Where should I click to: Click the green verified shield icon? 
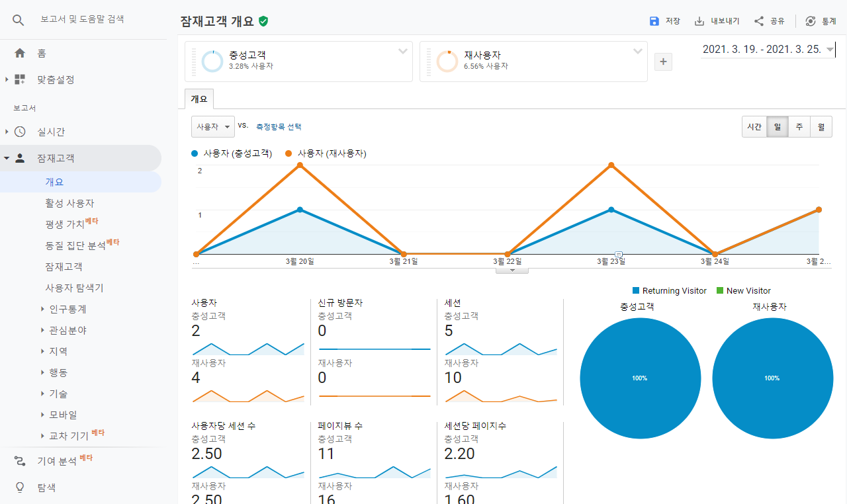(263, 21)
